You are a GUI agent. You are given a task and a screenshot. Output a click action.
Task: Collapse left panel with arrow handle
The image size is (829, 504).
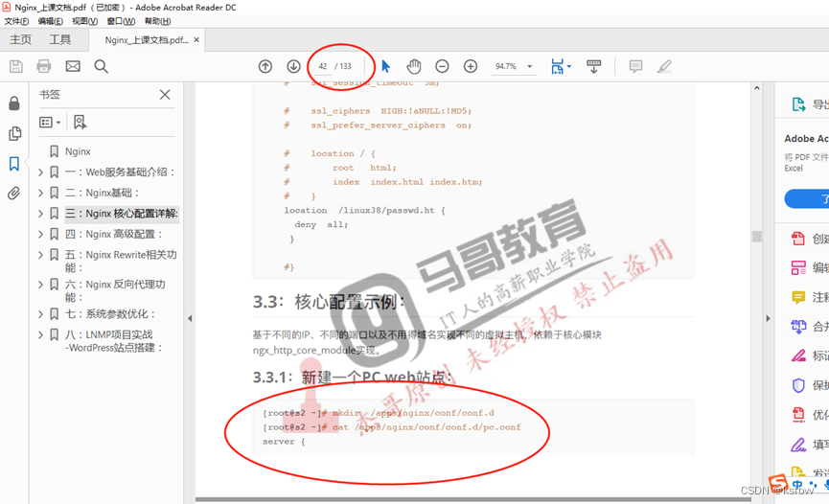click(190, 318)
